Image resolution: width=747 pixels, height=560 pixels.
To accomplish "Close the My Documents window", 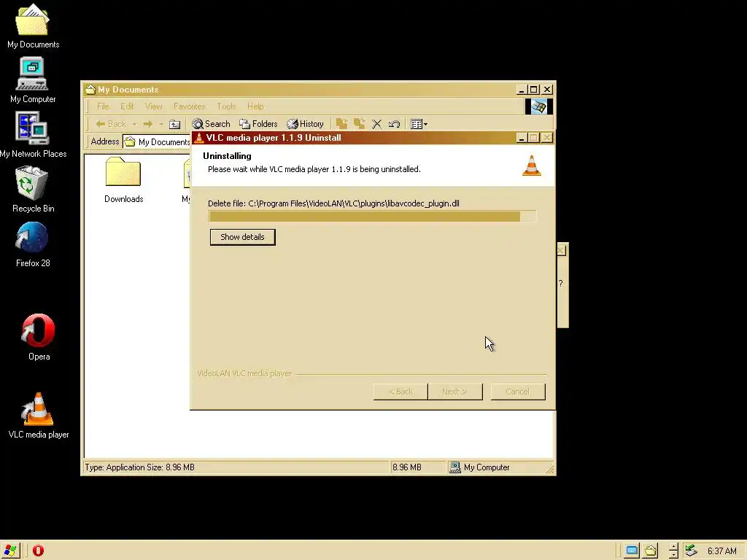I will (547, 90).
